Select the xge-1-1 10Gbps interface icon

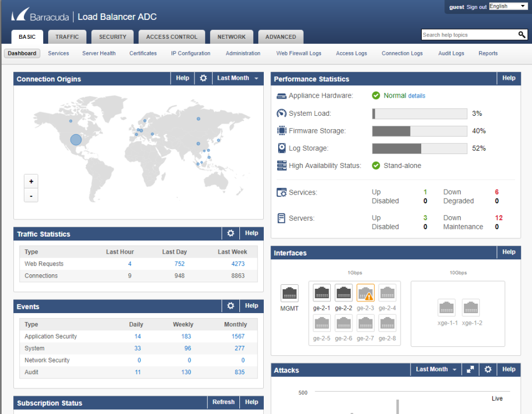[446, 308]
